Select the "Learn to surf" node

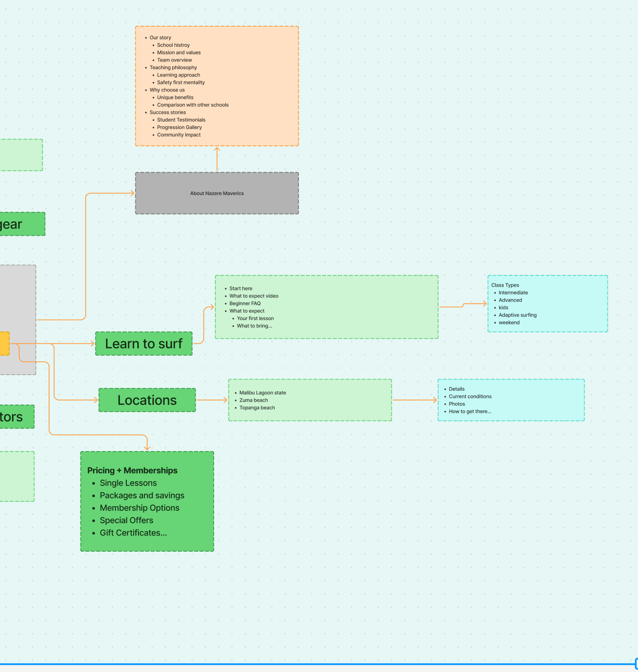(144, 344)
